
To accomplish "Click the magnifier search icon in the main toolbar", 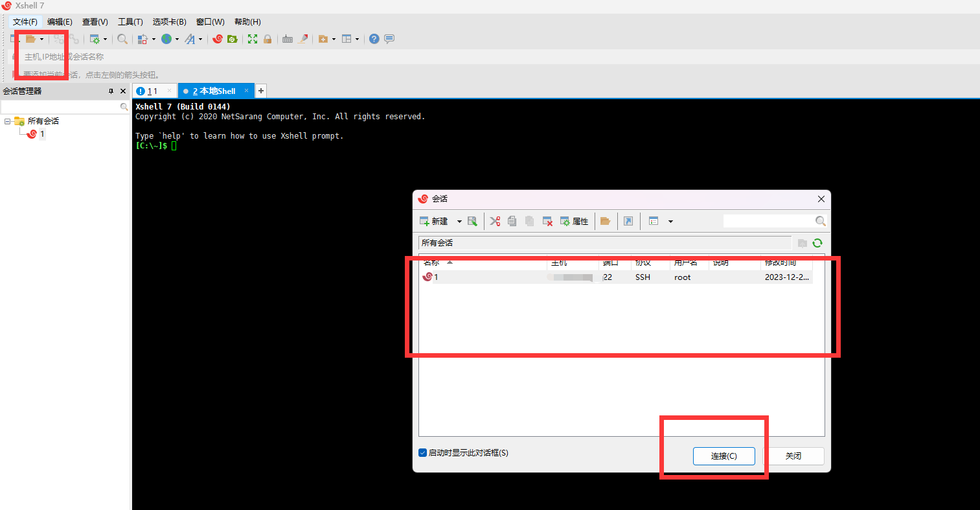I will 122,39.
